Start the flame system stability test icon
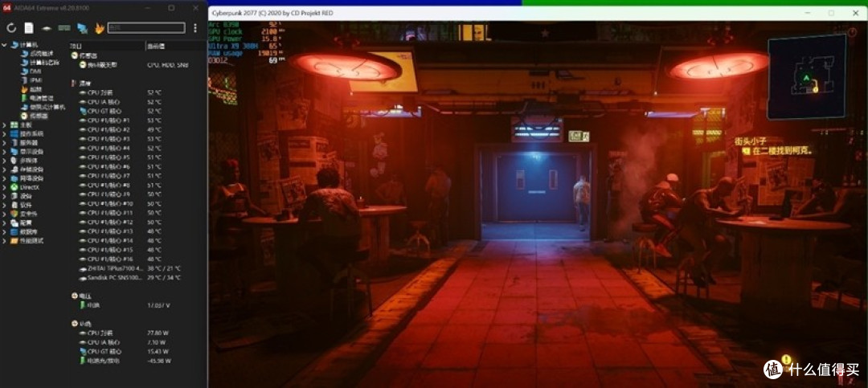The width and height of the screenshot is (868, 388). (99, 27)
